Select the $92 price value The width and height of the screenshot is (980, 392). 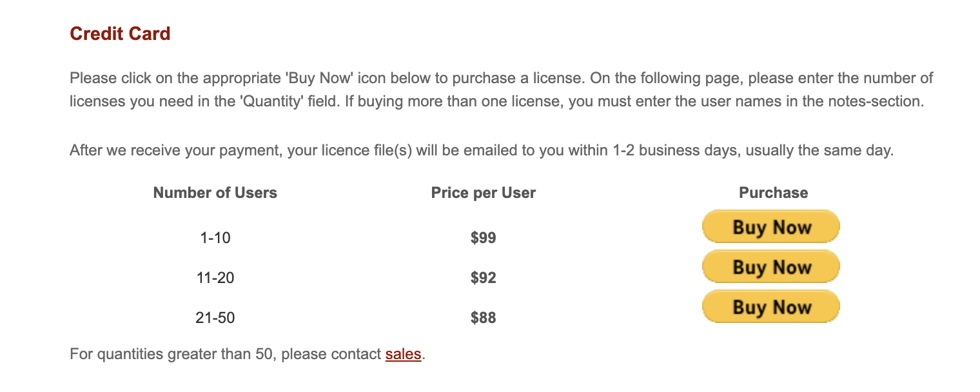(x=484, y=278)
